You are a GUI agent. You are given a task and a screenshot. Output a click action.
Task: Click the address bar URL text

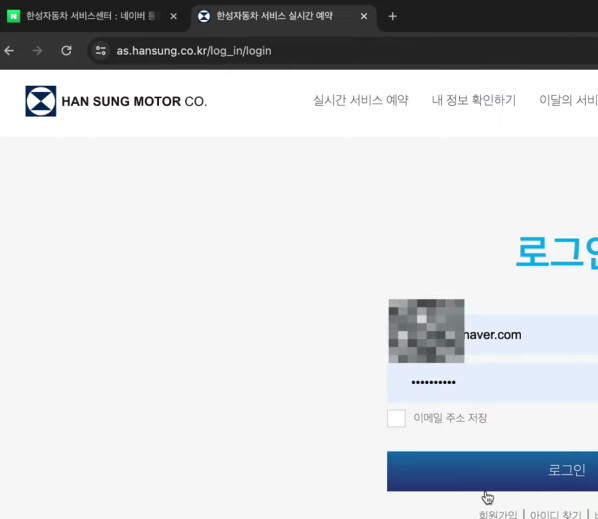tap(194, 51)
